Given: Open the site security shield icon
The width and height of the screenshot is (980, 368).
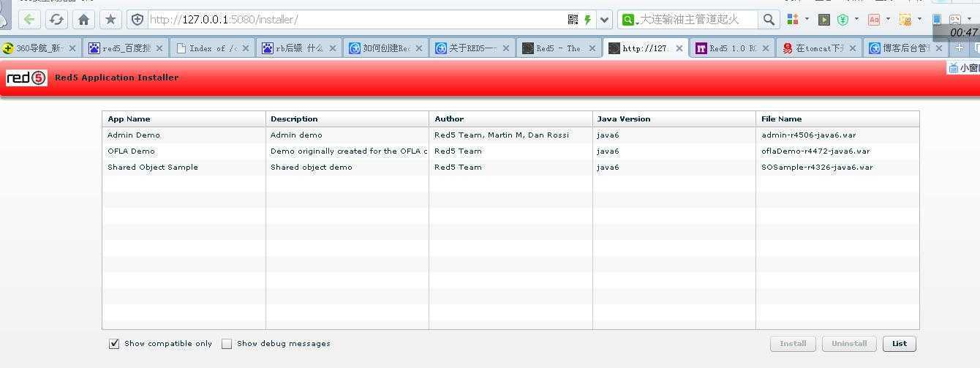Looking at the screenshot, I should [137, 20].
